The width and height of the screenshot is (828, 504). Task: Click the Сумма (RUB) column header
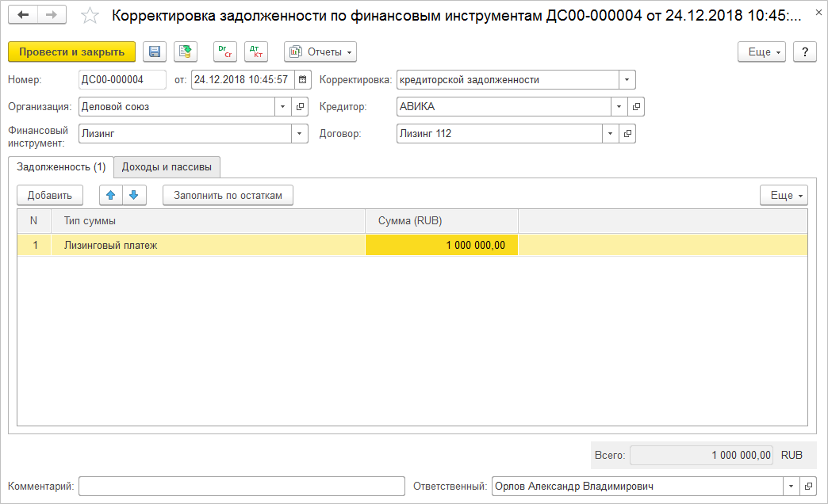tap(442, 220)
